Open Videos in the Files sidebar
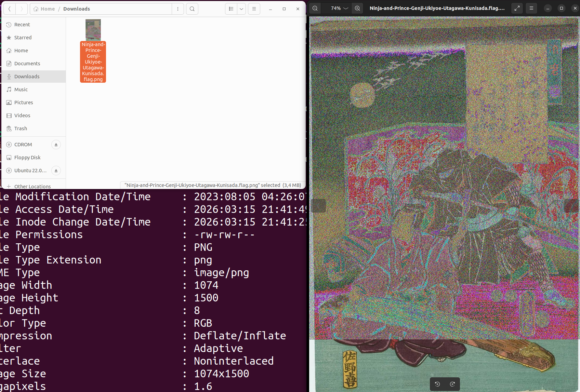The width and height of the screenshot is (580, 392). pos(34,116)
